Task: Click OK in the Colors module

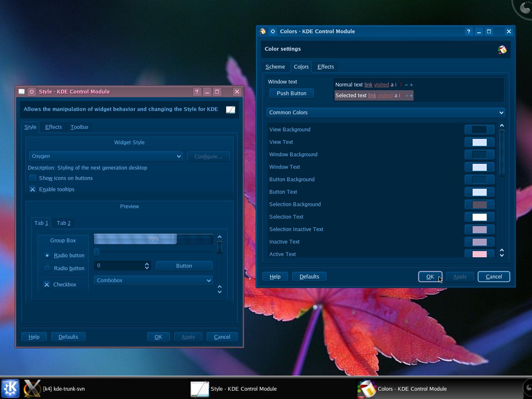Action: point(430,276)
